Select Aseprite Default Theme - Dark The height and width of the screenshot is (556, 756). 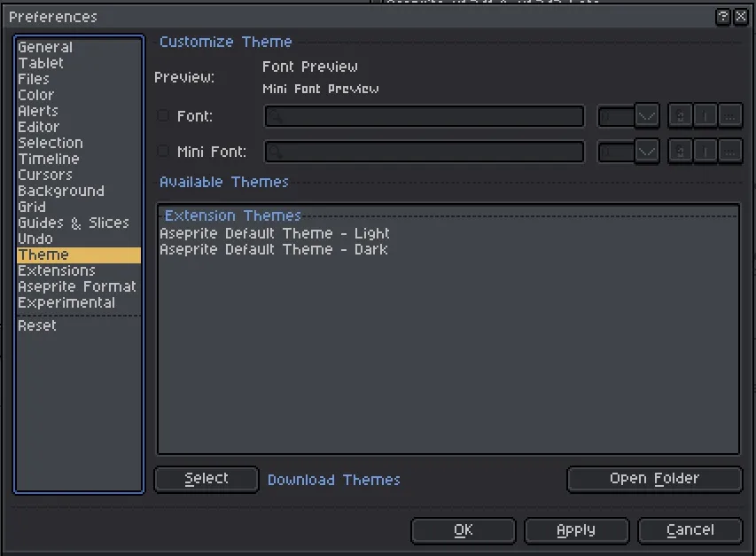click(x=274, y=250)
